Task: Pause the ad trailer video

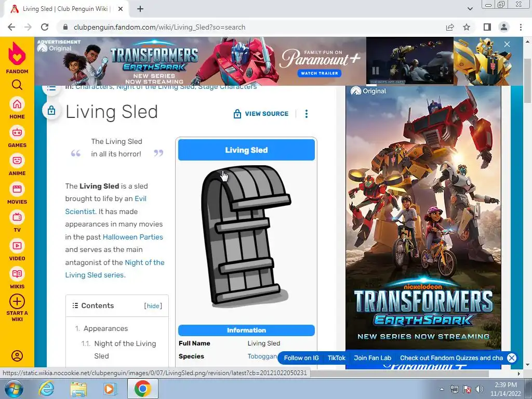Action: pyautogui.click(x=375, y=71)
